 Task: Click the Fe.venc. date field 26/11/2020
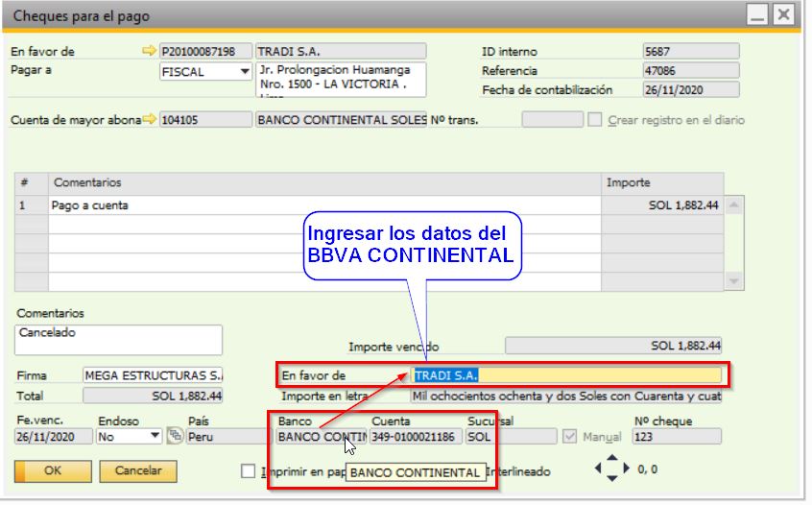(x=54, y=437)
